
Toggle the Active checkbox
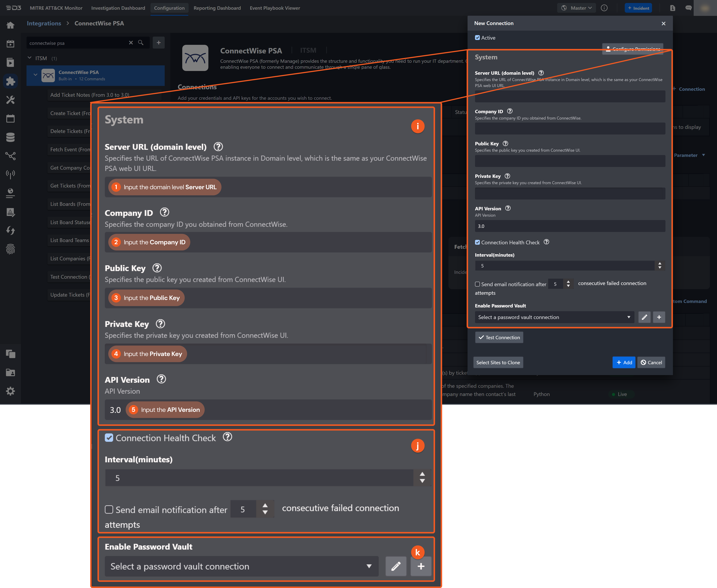coord(477,38)
